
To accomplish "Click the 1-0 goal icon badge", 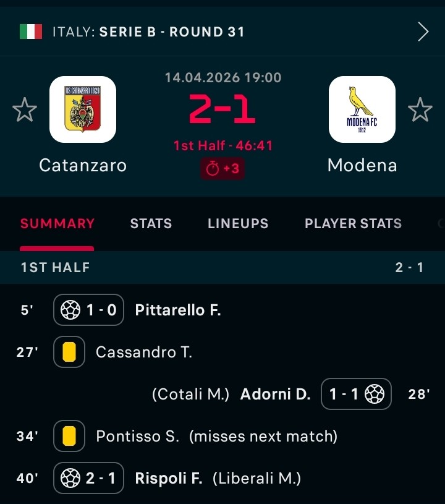I will point(88,310).
